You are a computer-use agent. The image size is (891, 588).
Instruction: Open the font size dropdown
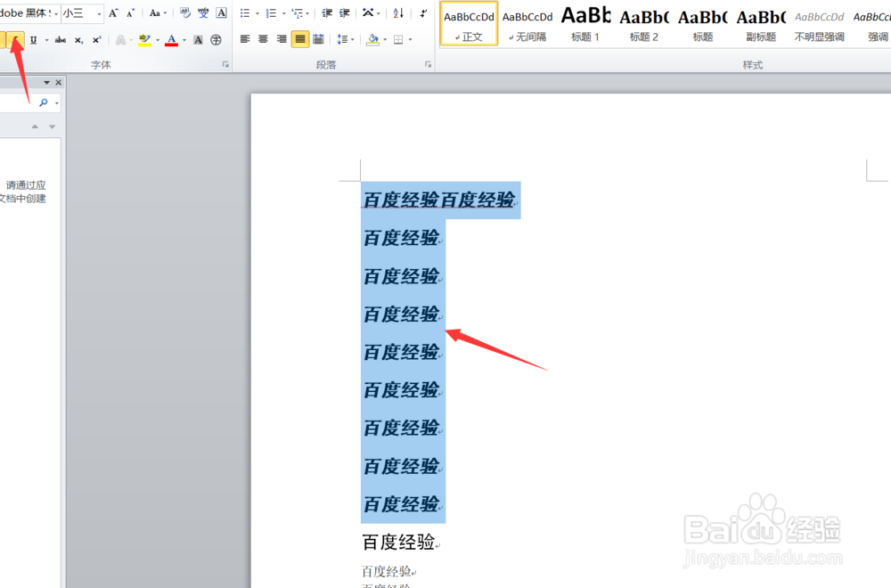pyautogui.click(x=99, y=13)
